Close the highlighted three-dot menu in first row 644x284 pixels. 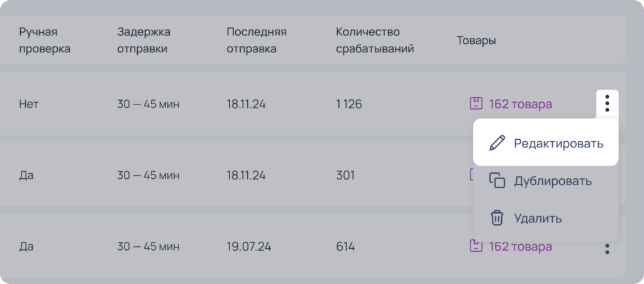[607, 103]
